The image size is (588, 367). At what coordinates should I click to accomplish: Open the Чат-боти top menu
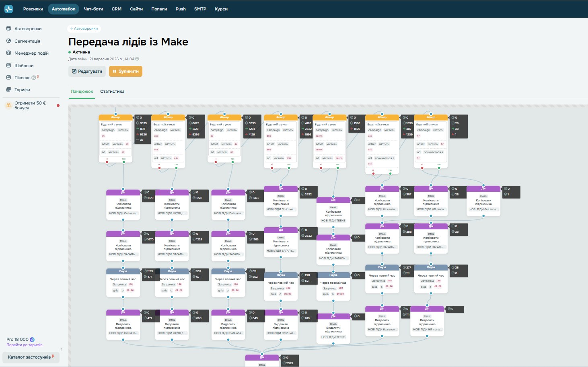(93, 9)
